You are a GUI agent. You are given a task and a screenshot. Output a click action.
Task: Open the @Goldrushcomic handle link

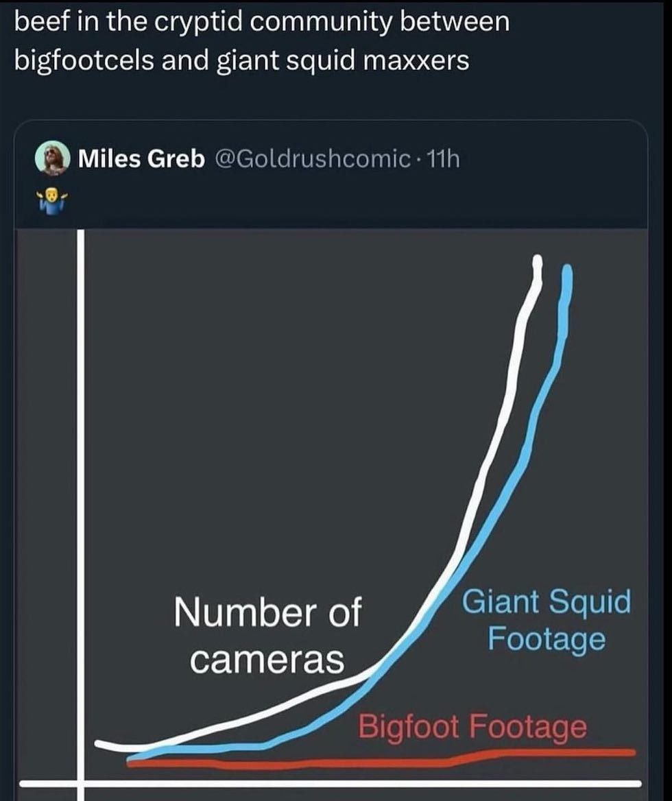pos(313,159)
